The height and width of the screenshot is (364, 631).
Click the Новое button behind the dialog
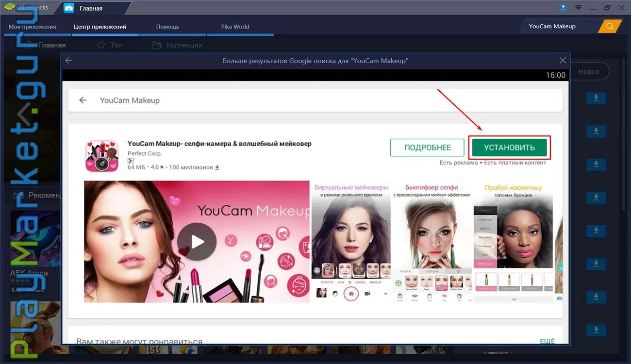pyautogui.click(x=589, y=71)
